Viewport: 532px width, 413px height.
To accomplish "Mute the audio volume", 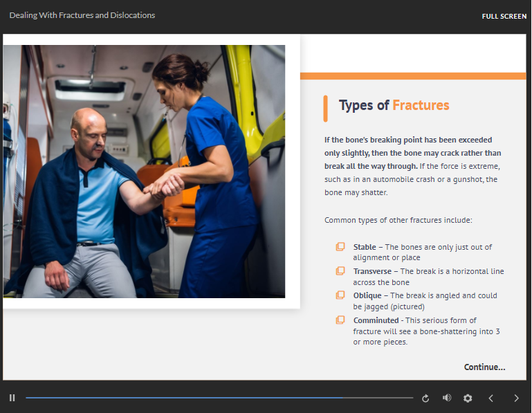I will click(447, 398).
